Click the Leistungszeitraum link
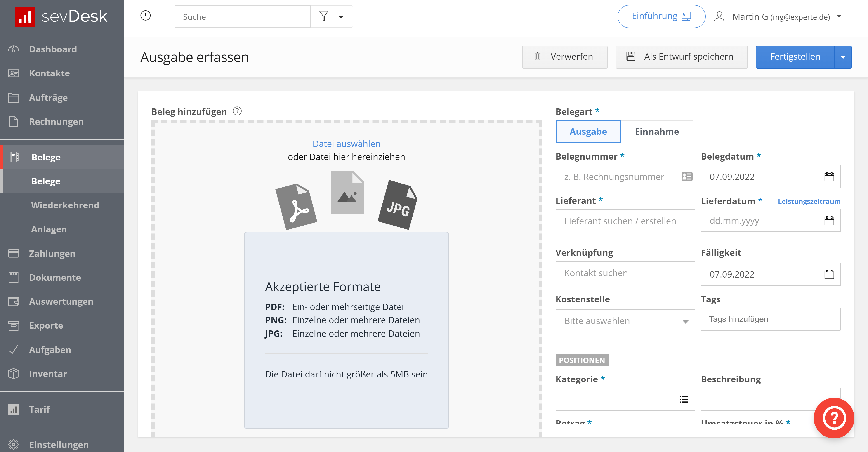Image resolution: width=868 pixels, height=452 pixels. point(809,201)
